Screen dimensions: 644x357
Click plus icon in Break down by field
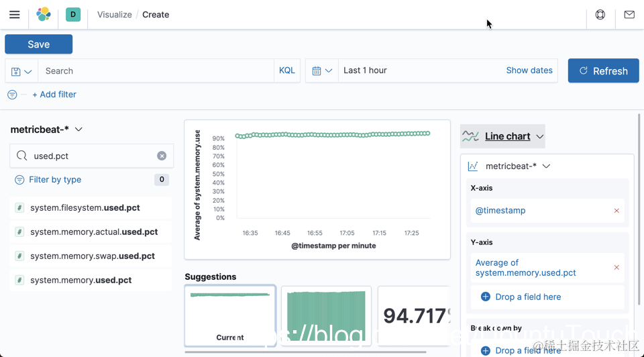pos(485,350)
